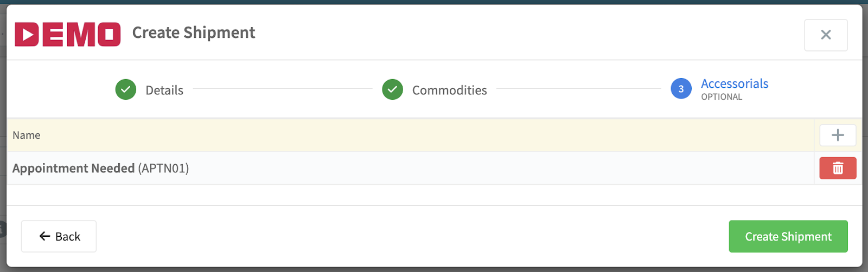
Task: Click the Back button
Action: click(x=59, y=236)
